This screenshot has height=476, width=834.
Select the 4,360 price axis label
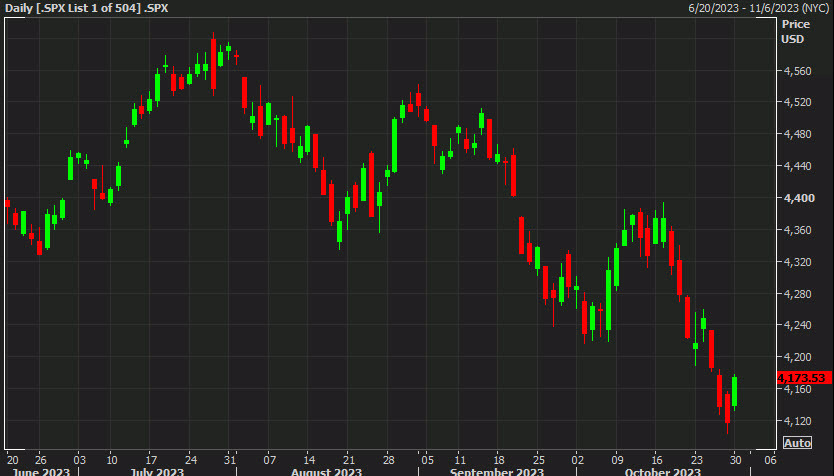click(x=798, y=230)
